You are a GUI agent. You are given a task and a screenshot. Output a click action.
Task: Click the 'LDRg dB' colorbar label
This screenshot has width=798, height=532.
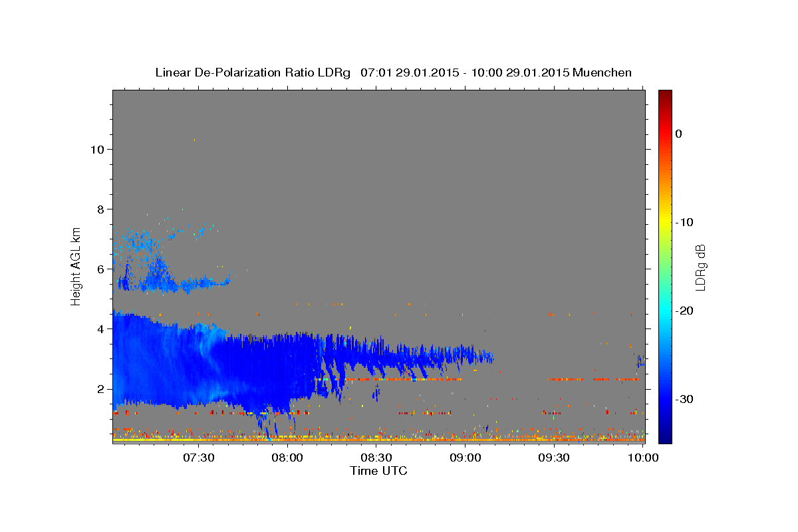click(700, 267)
